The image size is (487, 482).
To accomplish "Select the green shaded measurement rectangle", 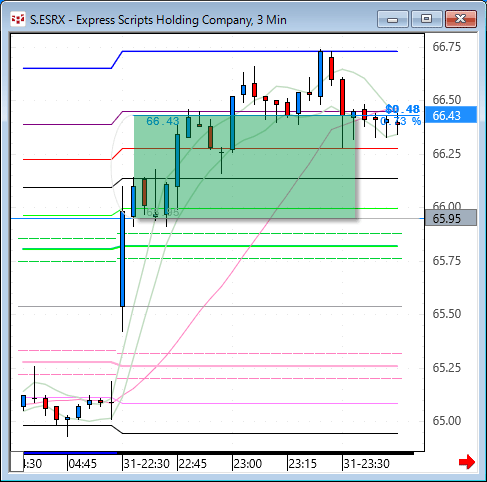I will click(x=245, y=167).
